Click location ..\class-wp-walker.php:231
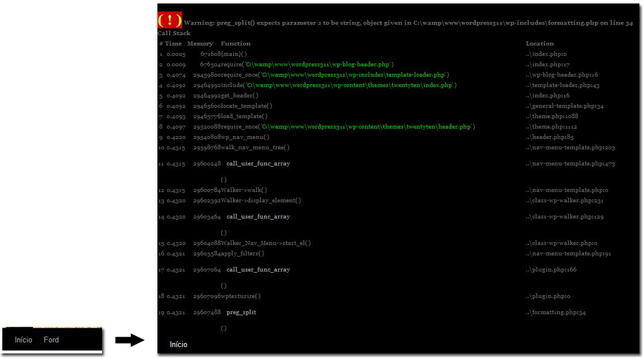This screenshot has height=358, width=644. [565, 201]
